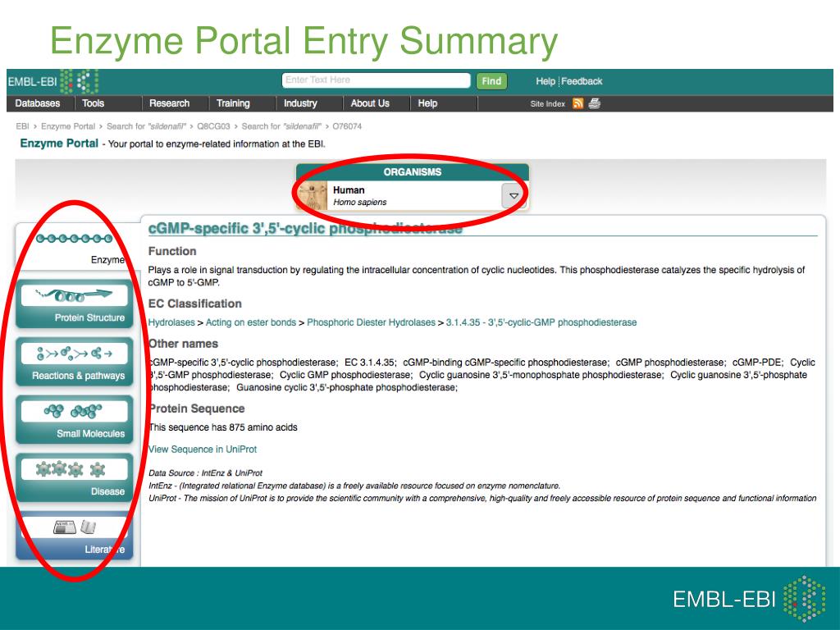Focus the Enter Text Here search field
This screenshot has height=630, width=840.
pyautogui.click(x=376, y=80)
